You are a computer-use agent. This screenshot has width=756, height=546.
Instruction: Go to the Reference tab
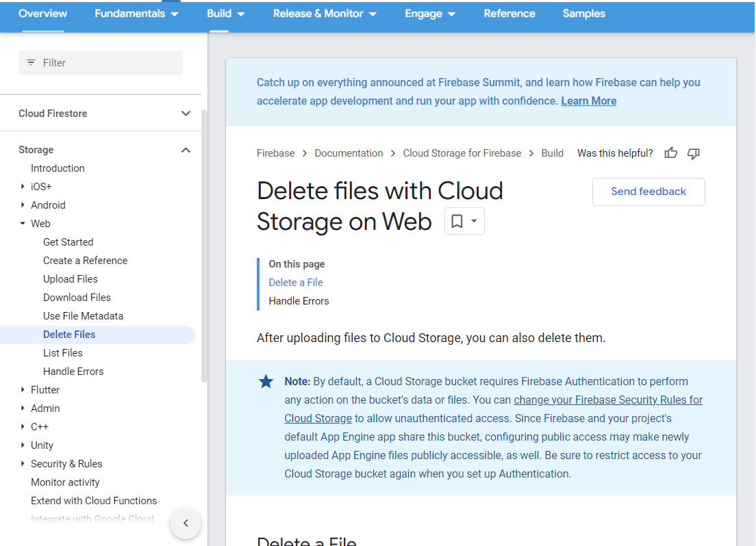tap(509, 14)
